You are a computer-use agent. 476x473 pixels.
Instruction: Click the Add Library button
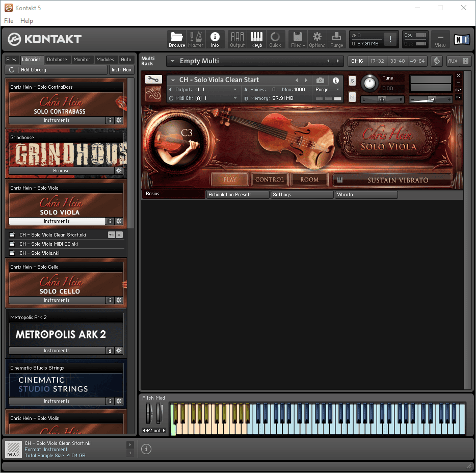57,69
